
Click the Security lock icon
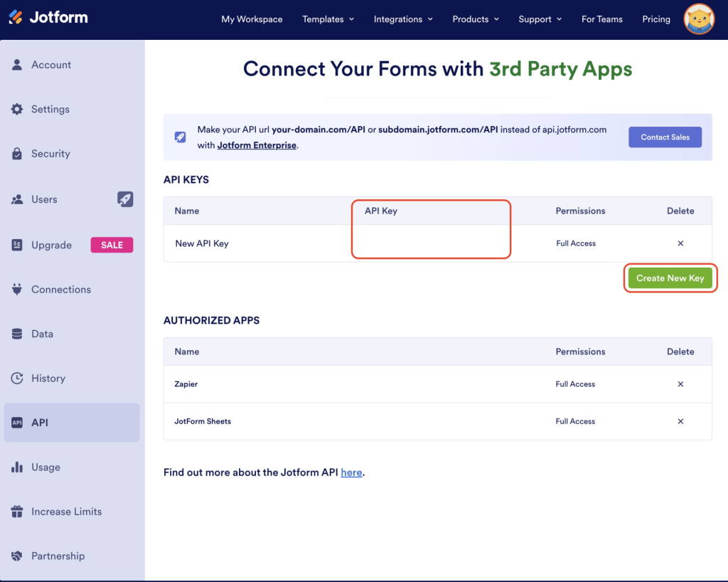coord(17,154)
